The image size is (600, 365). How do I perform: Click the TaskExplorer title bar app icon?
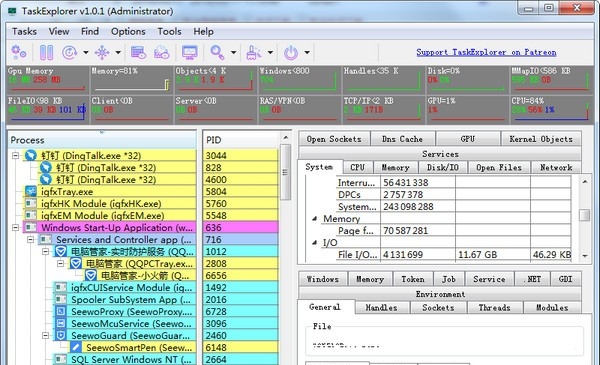pyautogui.click(x=12, y=11)
